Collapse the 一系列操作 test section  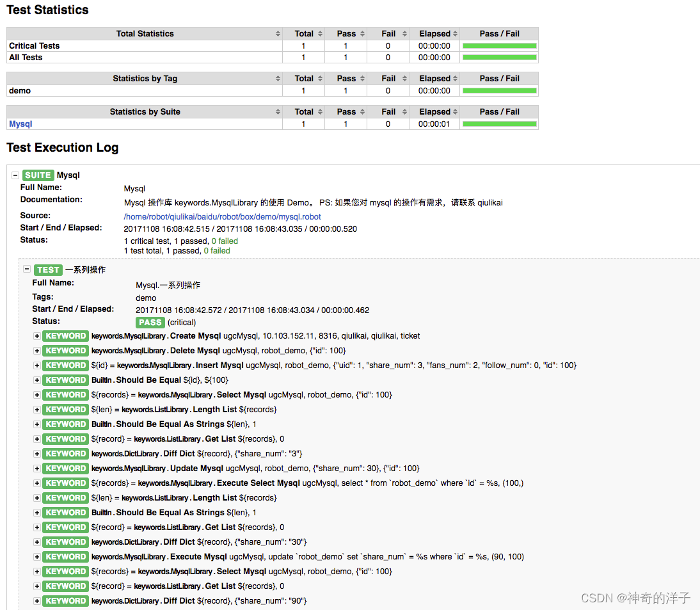tap(27, 269)
